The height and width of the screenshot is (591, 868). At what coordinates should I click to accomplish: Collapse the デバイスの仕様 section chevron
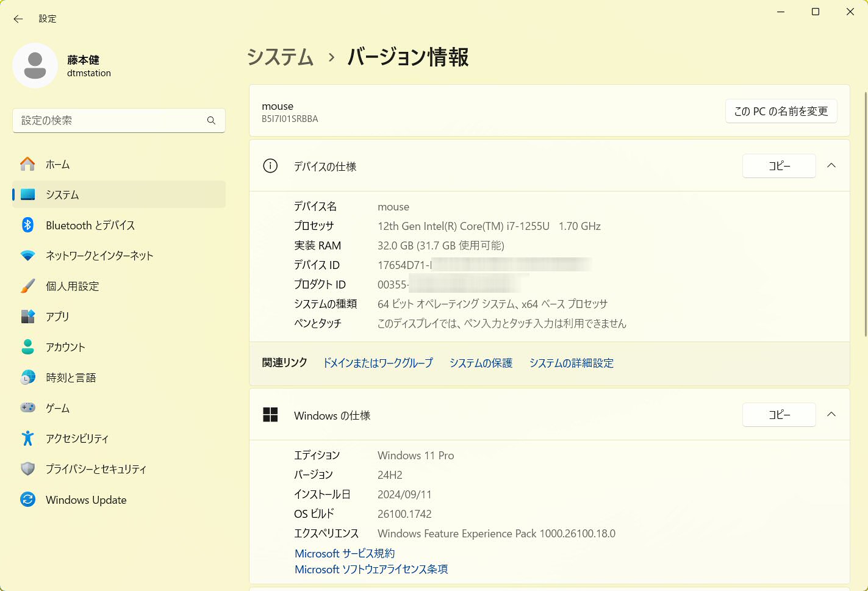(x=831, y=166)
